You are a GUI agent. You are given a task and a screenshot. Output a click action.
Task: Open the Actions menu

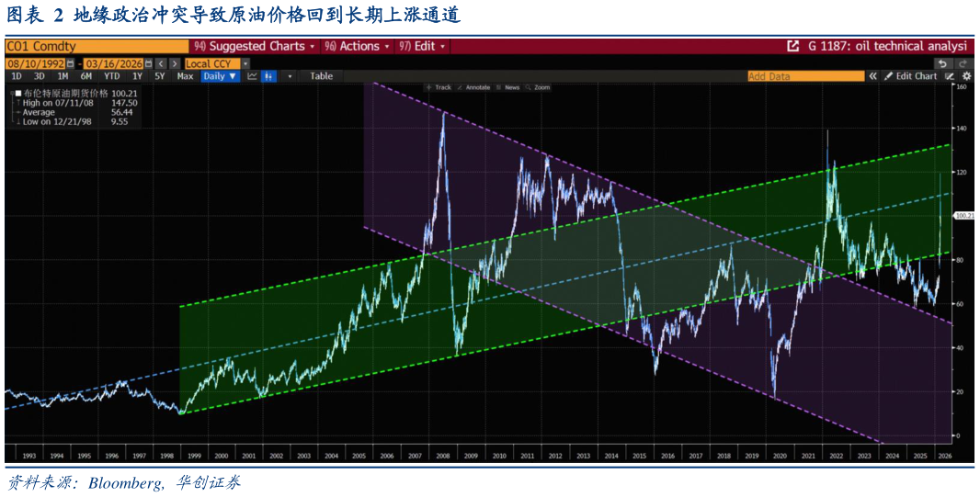click(353, 46)
